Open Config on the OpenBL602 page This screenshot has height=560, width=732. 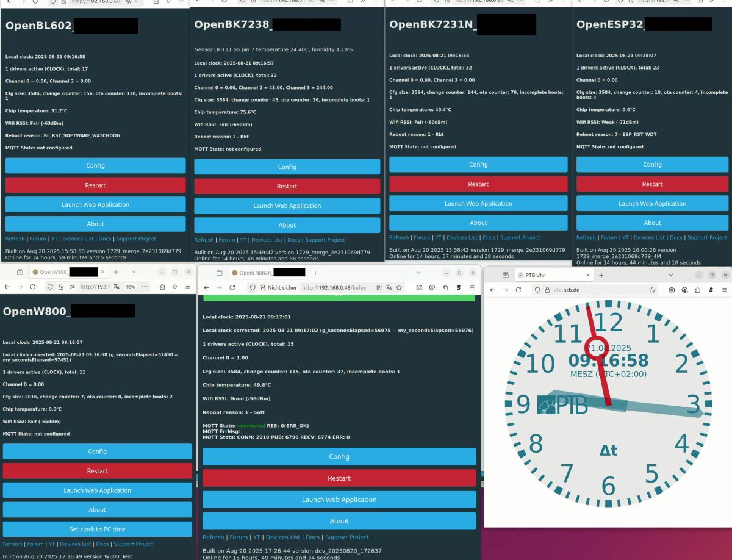pyautogui.click(x=95, y=165)
